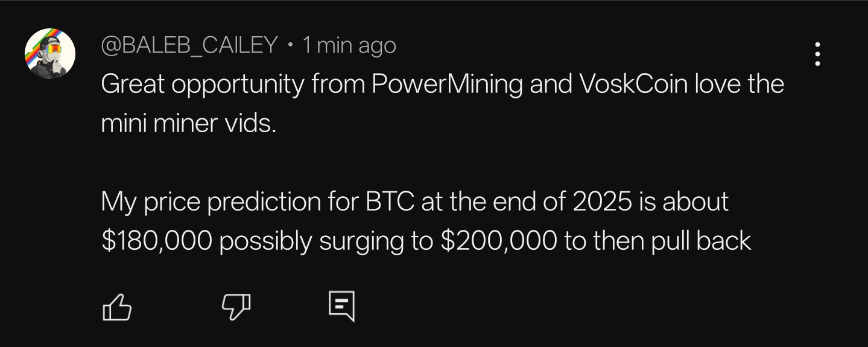This screenshot has height=347, width=868.
Task: Open the three-dot comment options menu
Action: click(817, 54)
